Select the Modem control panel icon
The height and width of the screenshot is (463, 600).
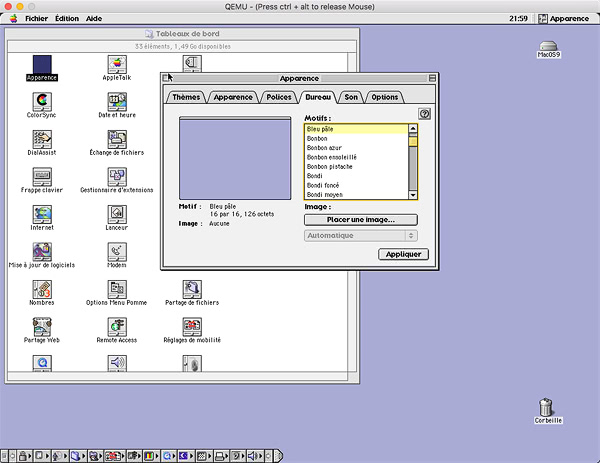(117, 255)
